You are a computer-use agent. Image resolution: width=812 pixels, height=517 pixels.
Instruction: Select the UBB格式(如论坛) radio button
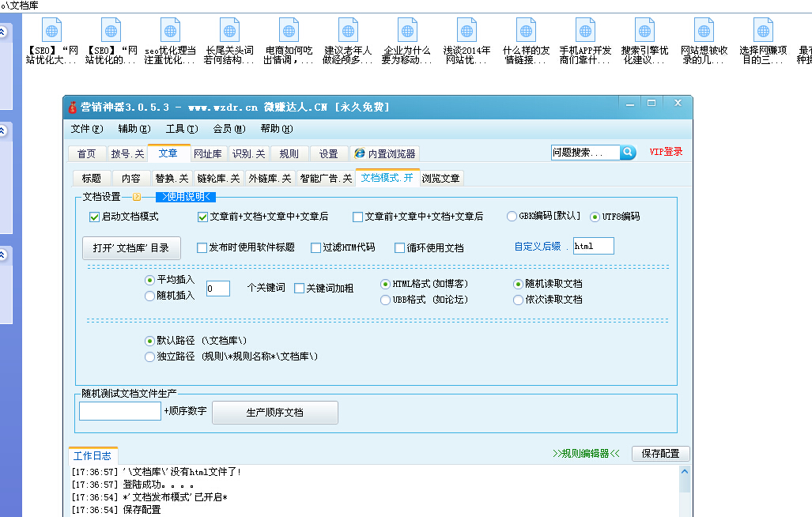(387, 299)
